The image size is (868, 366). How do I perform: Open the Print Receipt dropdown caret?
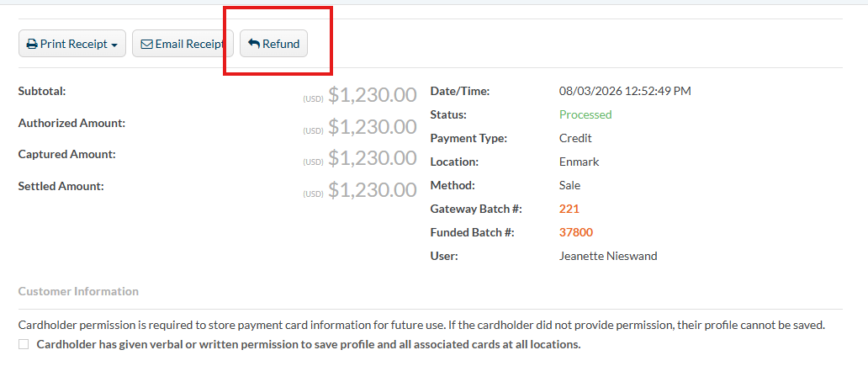coord(114,45)
